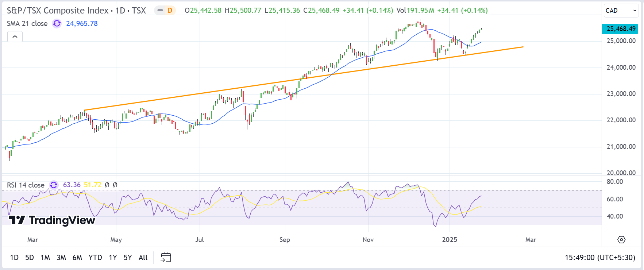The image size is (644, 270).
Task: Select the 1M time range
Action: [x=45, y=258]
